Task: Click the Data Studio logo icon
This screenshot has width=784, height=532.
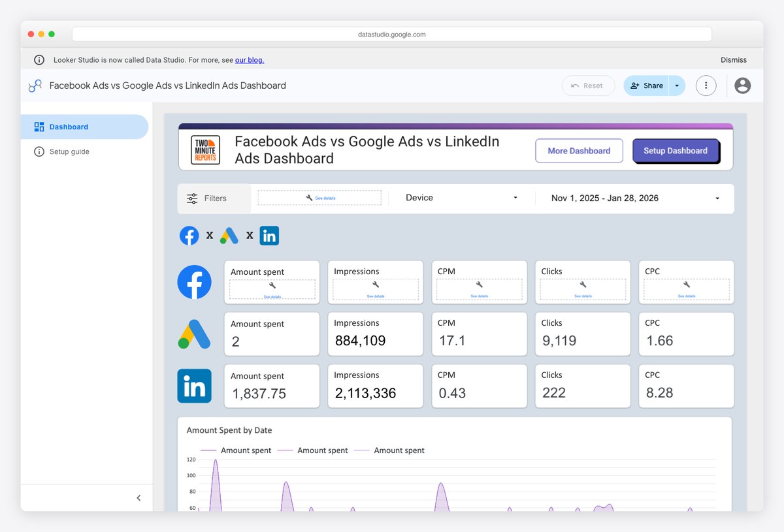Action: pyautogui.click(x=35, y=86)
